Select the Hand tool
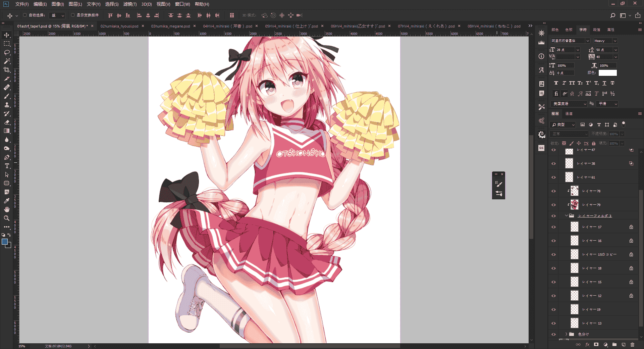 tap(7, 209)
